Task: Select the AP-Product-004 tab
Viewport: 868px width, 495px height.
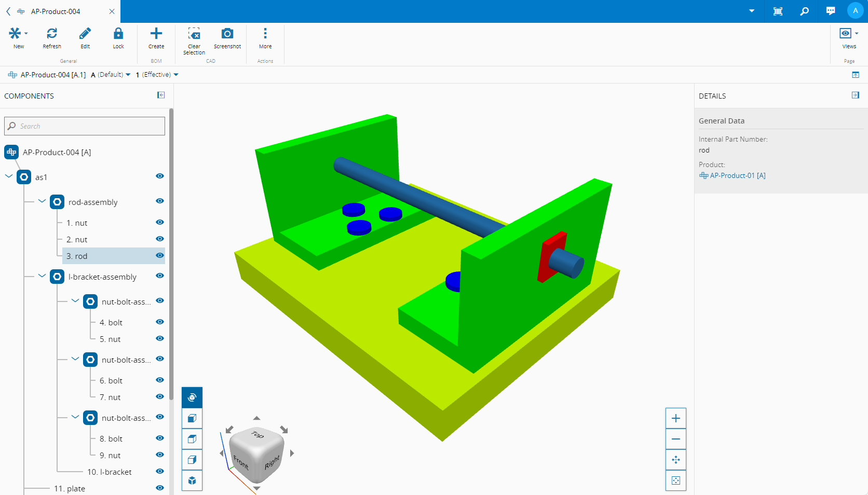Action: tap(56, 11)
